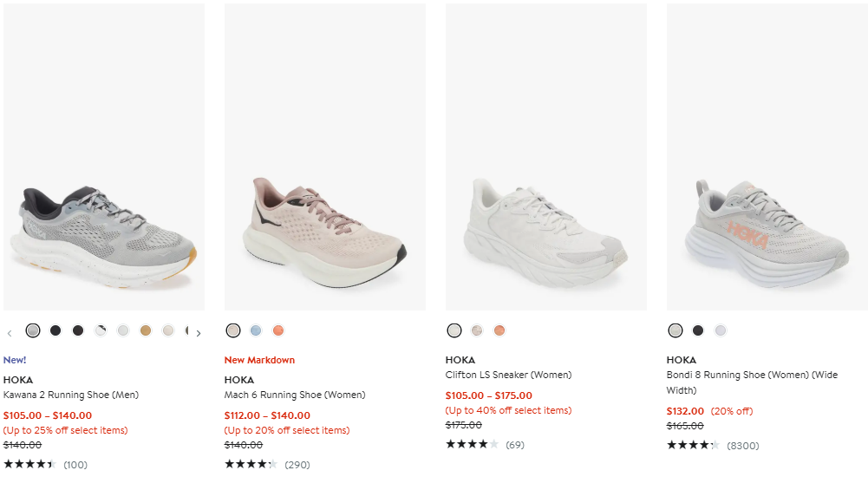The width and height of the screenshot is (868, 477).
Task: Pick the black swatch for Bondi 8
Action: [698, 330]
